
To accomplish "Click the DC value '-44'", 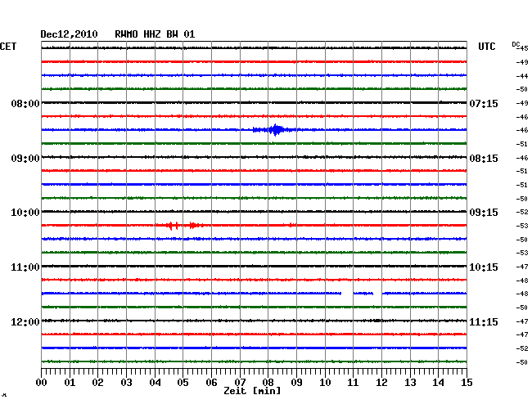I will point(522,76).
